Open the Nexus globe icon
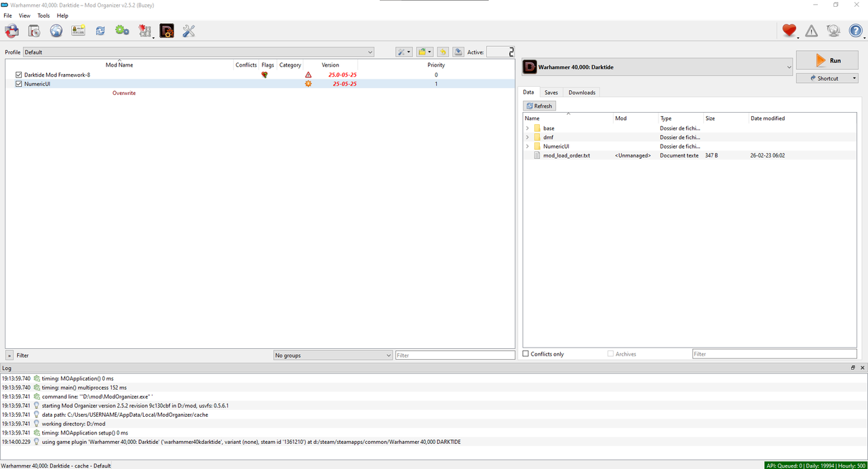 coord(56,31)
